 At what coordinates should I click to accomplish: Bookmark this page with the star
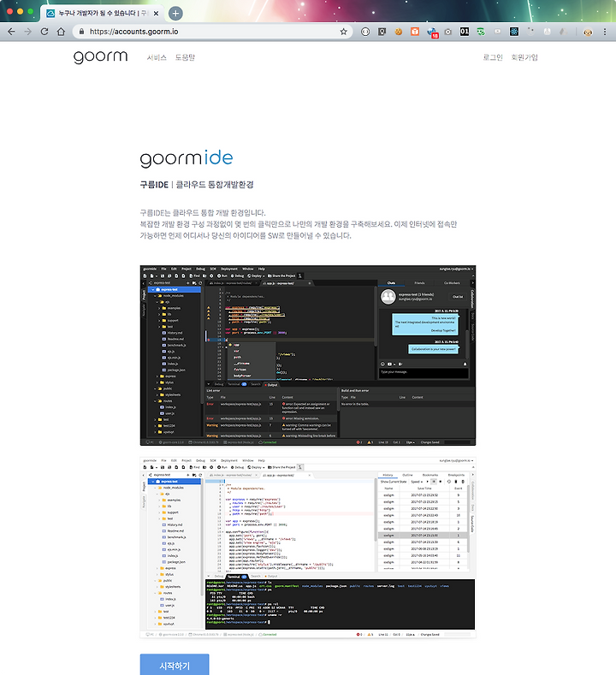click(x=344, y=32)
